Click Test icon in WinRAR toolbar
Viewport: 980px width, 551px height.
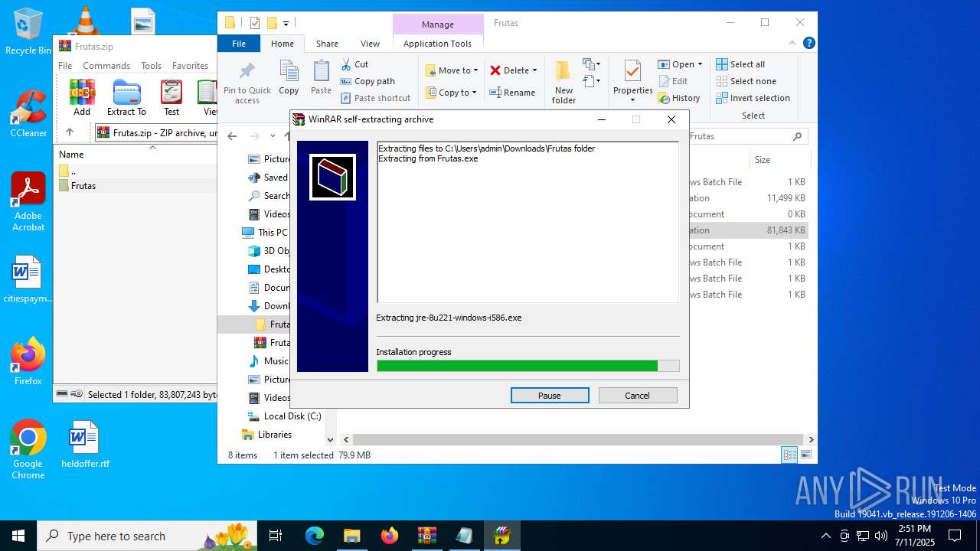click(x=171, y=98)
